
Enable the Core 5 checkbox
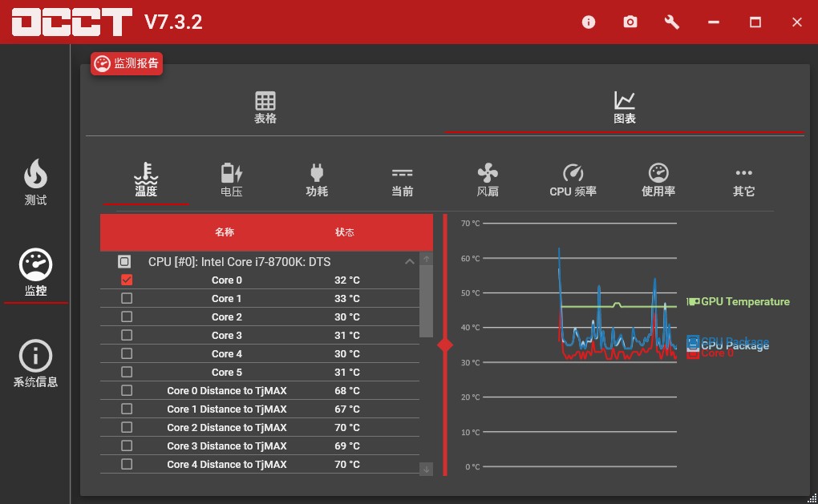click(126, 372)
